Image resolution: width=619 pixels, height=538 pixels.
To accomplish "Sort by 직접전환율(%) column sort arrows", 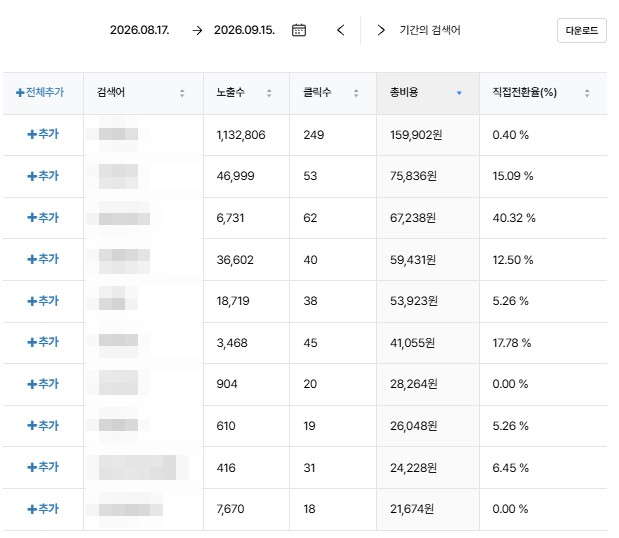I will click(x=587, y=93).
